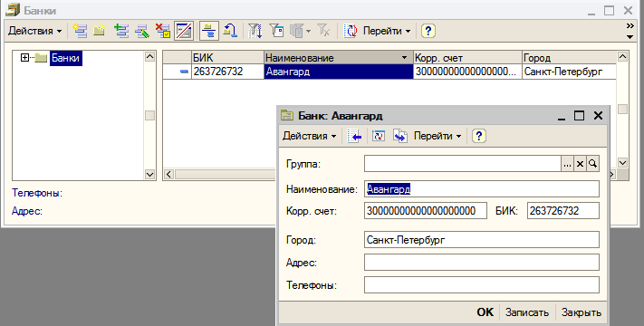Click the Записать button
Screen dimensions: 644x326
(x=527, y=312)
